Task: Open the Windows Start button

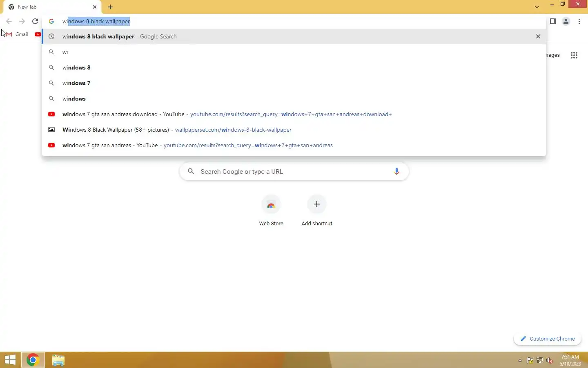Action: tap(10, 360)
